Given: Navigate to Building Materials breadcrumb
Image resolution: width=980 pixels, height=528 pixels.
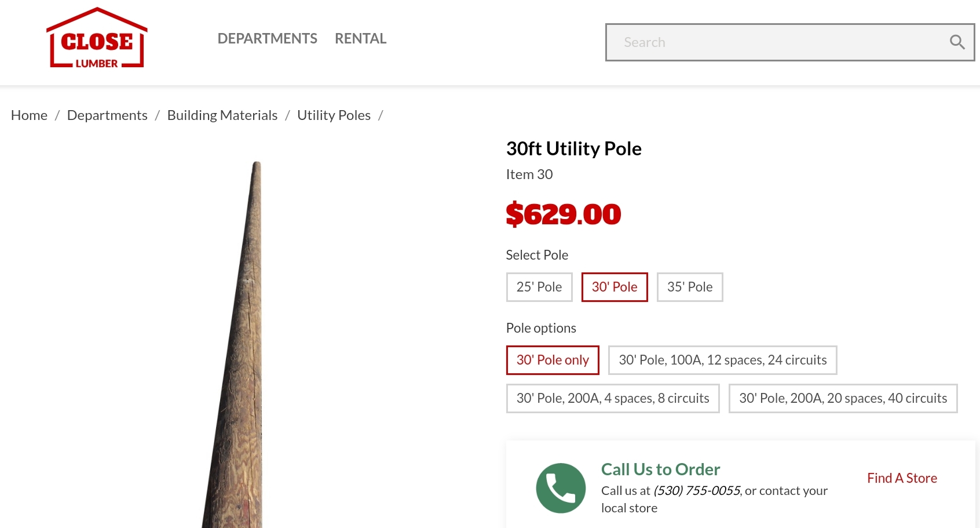Looking at the screenshot, I should pos(222,115).
